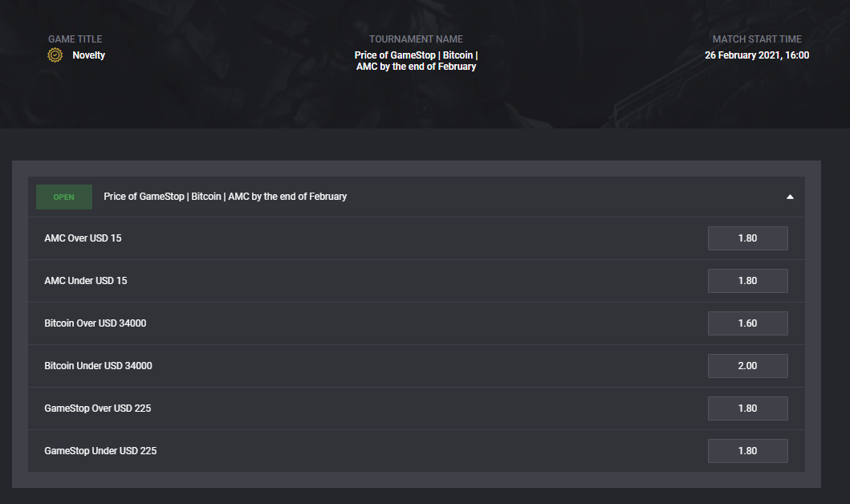Choose GameStop Under USD 225 odds button
The width and height of the screenshot is (850, 504).
click(747, 451)
